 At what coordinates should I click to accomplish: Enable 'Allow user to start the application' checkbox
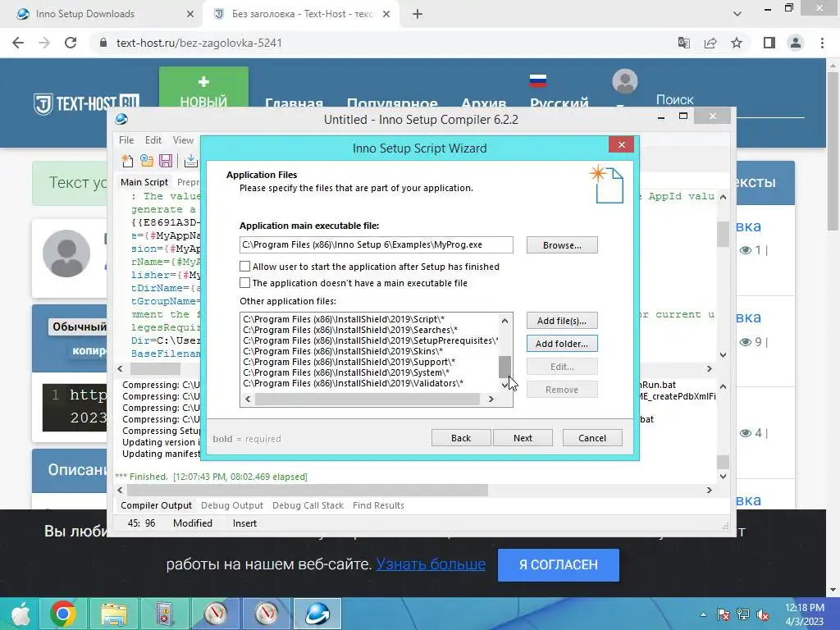[244, 267]
